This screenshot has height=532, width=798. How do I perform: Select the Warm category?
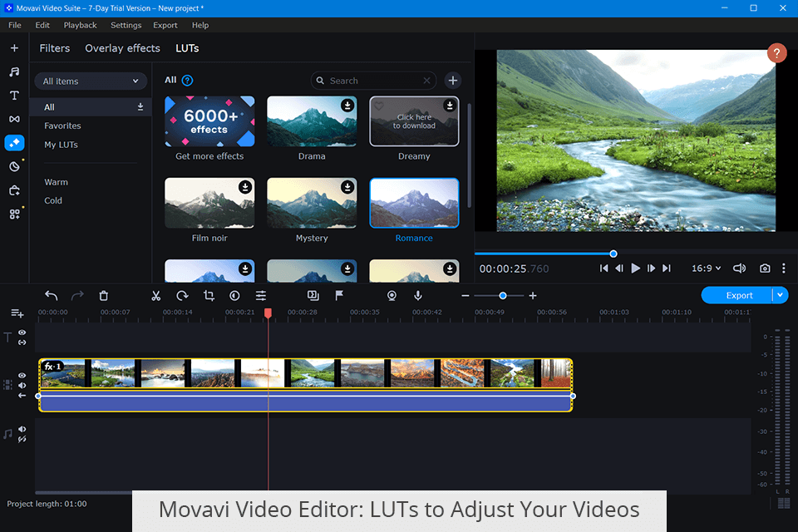click(x=56, y=182)
